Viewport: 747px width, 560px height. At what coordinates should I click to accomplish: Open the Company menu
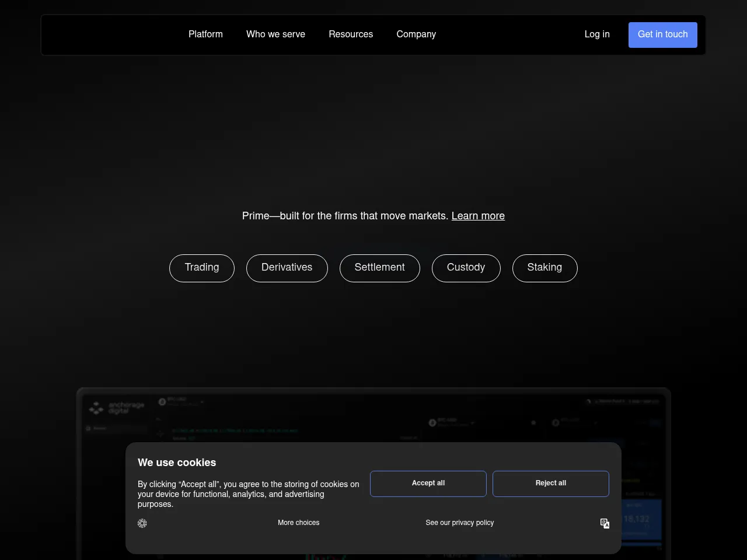416,34
